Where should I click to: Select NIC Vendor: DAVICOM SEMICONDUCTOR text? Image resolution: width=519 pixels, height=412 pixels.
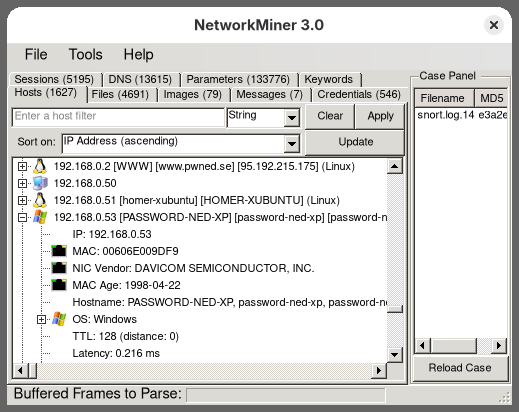pyautogui.click(x=193, y=268)
